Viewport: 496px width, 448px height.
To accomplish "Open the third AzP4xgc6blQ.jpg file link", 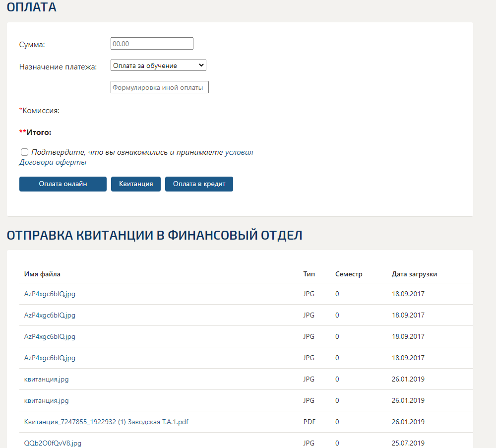I will coord(50,336).
